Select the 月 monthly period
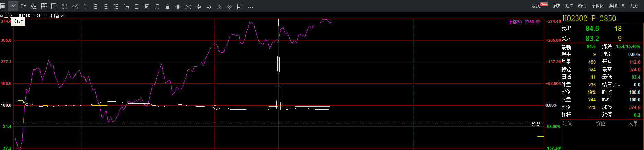 click(x=157, y=6)
